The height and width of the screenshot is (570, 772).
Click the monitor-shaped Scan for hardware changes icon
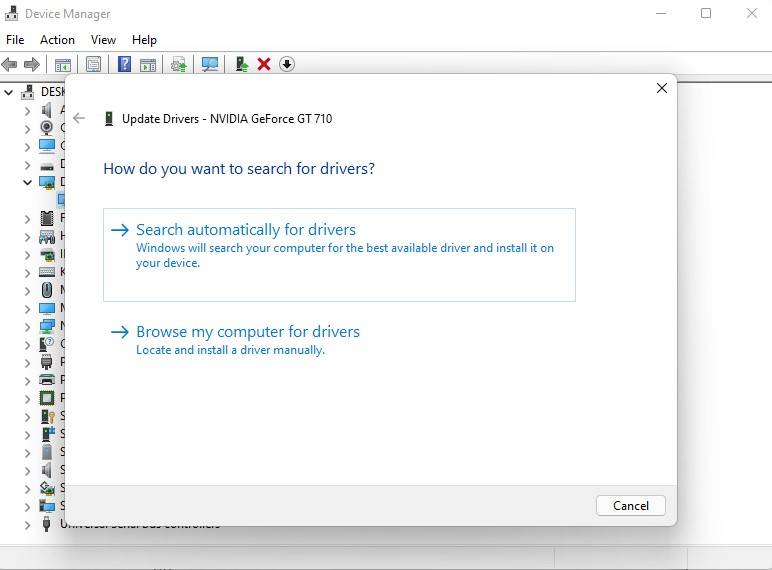[x=210, y=64]
